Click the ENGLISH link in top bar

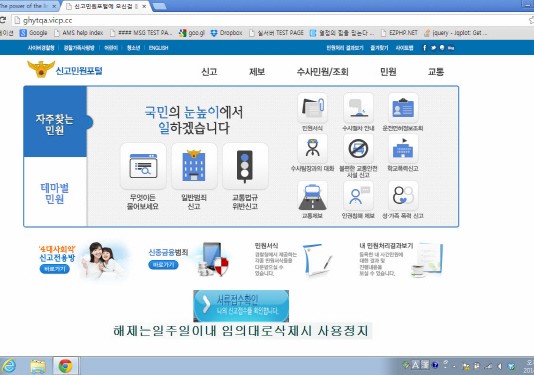pos(158,48)
